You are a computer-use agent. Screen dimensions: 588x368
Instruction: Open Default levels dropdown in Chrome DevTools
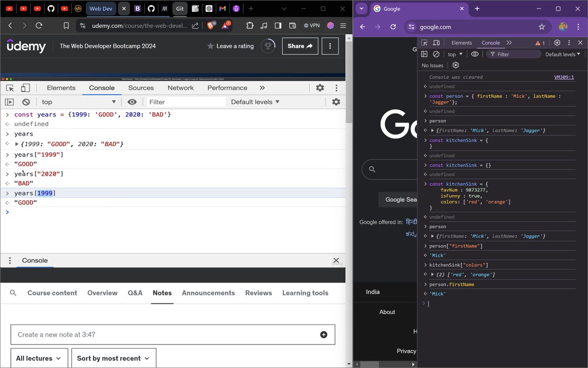point(563,54)
